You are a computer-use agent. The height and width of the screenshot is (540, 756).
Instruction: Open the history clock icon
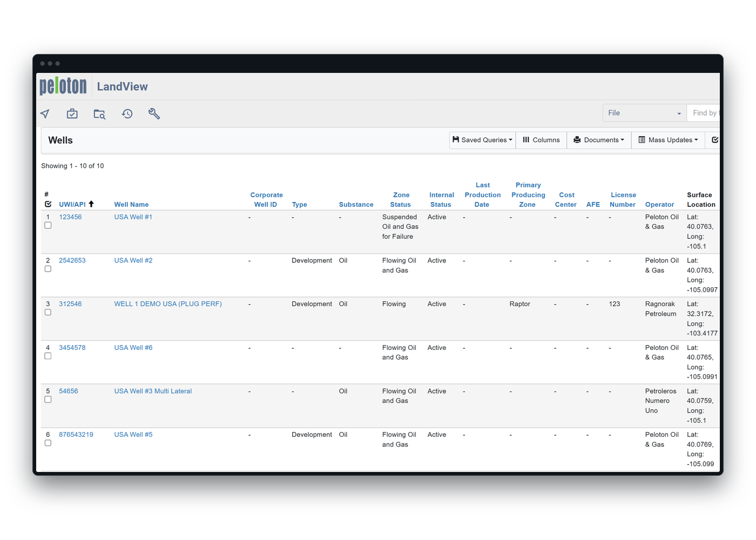pyautogui.click(x=127, y=114)
